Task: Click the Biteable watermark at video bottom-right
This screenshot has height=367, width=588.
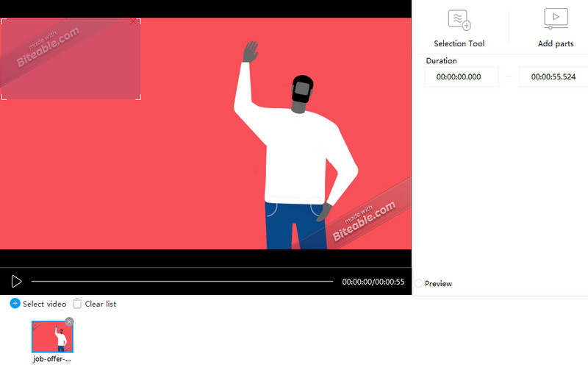Action: point(364,221)
